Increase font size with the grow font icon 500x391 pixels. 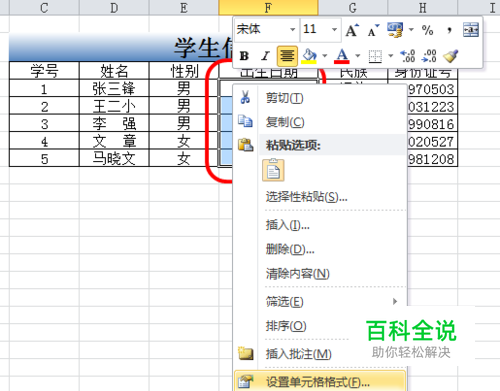click(x=352, y=30)
